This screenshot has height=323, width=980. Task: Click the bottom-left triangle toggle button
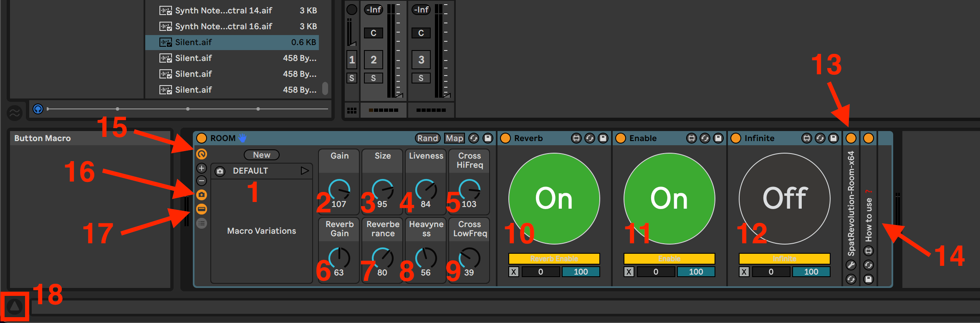coord(15,307)
